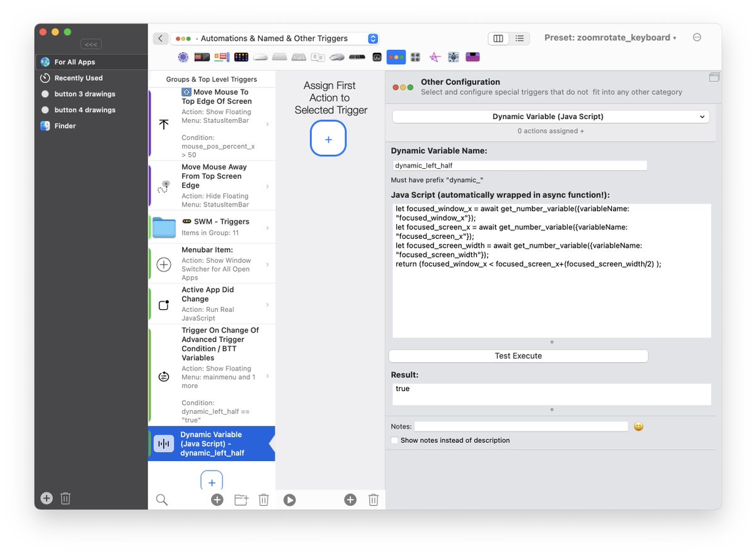Open the emoji picker beside Notes
The height and width of the screenshot is (555, 756).
coord(638,426)
